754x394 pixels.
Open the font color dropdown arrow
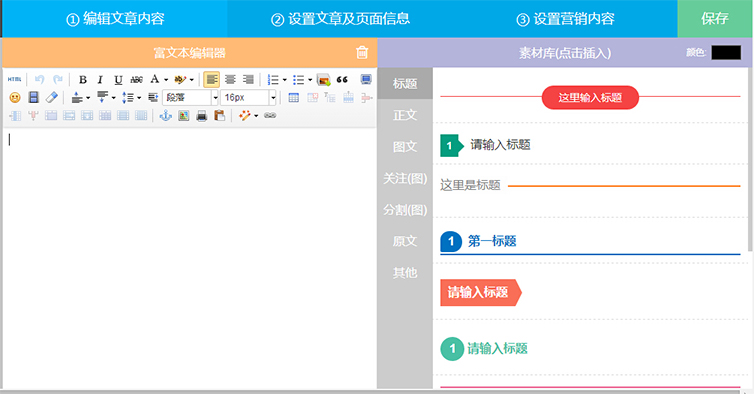(166, 80)
